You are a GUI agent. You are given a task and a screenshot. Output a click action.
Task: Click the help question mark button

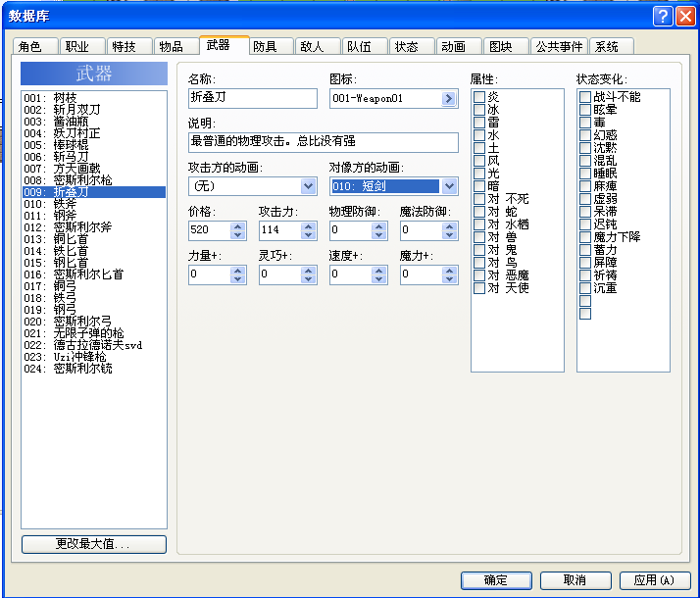[x=663, y=17]
